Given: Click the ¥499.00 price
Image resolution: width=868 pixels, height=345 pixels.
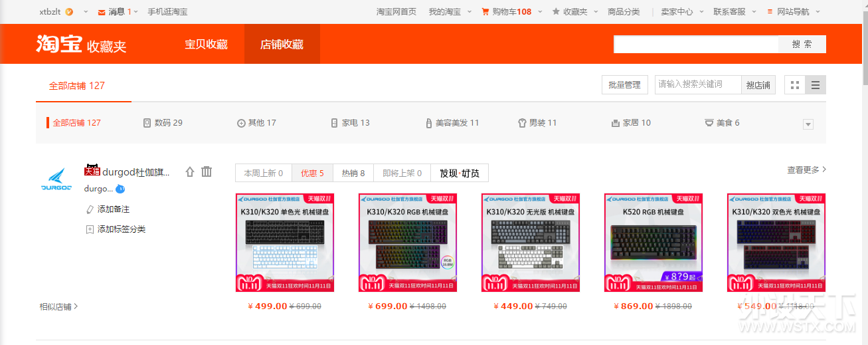Looking at the screenshot, I should [267, 306].
